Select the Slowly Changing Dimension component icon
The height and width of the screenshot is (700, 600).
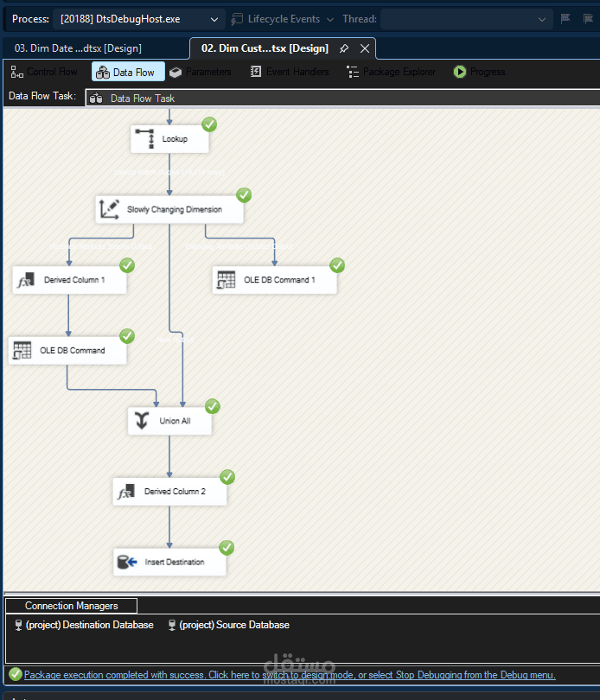[x=110, y=209]
